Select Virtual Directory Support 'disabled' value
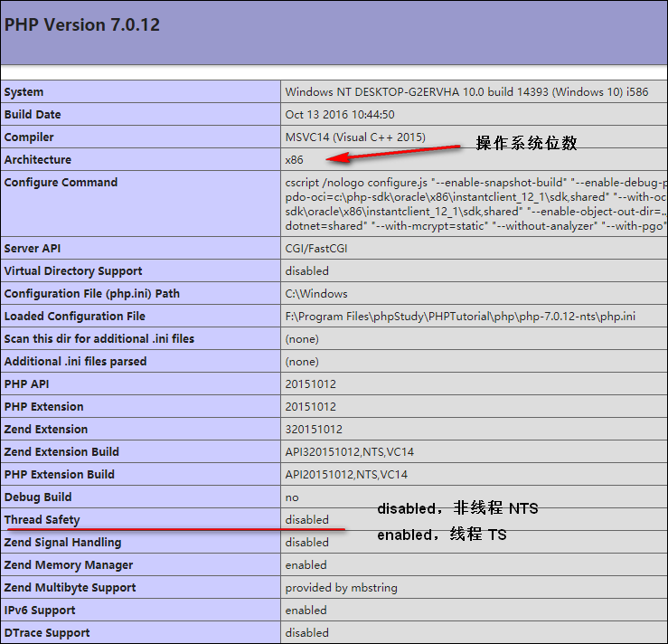668x644 pixels. [306, 271]
